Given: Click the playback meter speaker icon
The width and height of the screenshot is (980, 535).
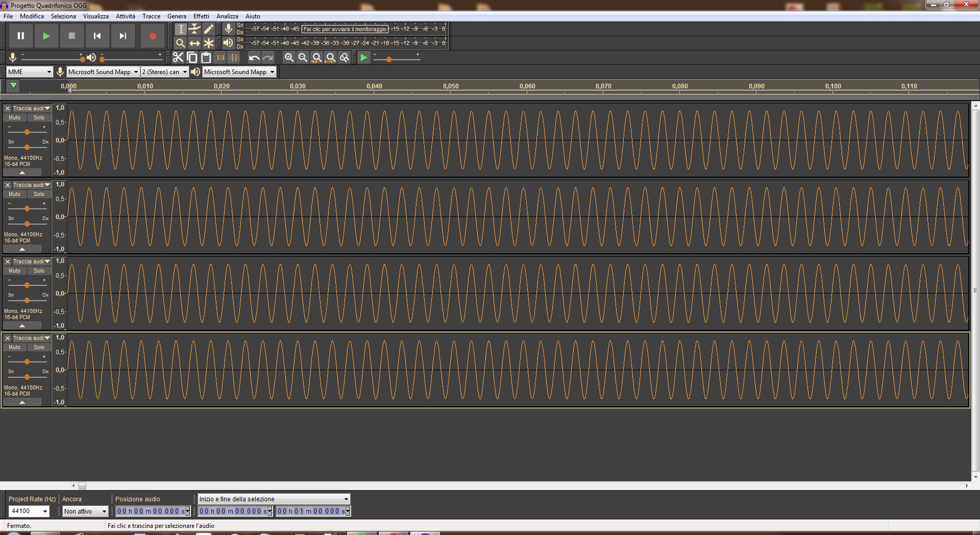Looking at the screenshot, I should pos(228,43).
